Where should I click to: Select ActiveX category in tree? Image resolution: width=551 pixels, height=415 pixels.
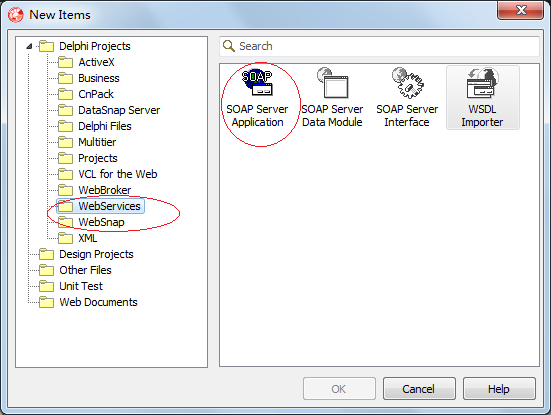pyautogui.click(x=96, y=62)
